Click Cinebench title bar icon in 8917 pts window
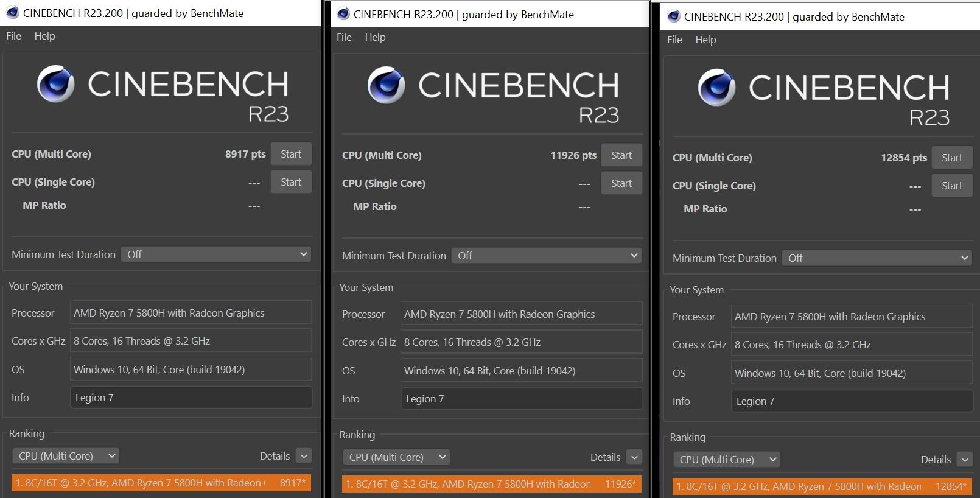The image size is (980, 498). point(12,13)
